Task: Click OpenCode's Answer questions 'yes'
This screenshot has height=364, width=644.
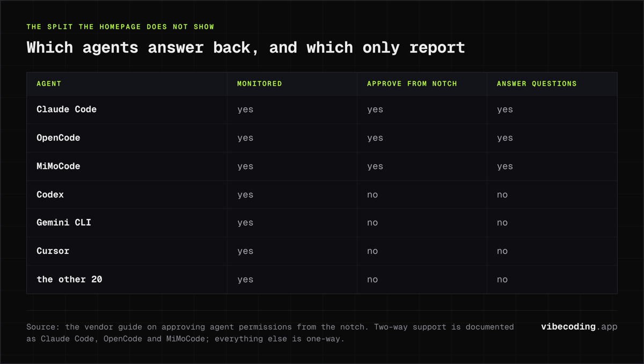Action: (x=505, y=139)
